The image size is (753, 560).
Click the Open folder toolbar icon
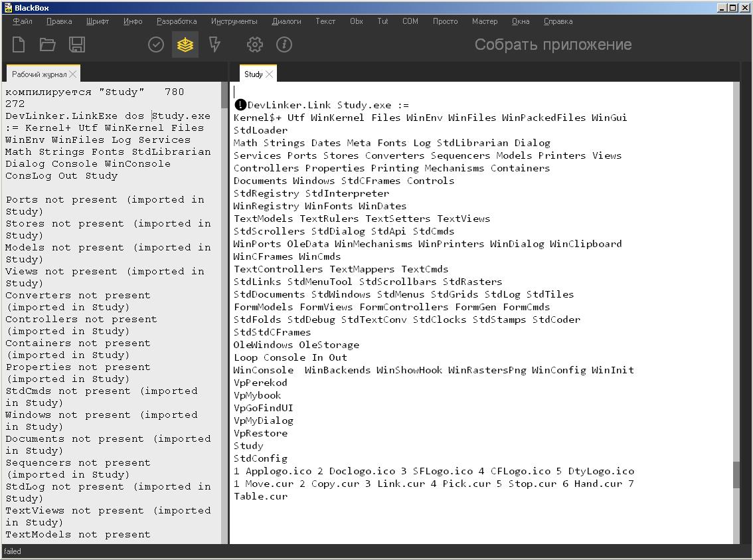(48, 45)
